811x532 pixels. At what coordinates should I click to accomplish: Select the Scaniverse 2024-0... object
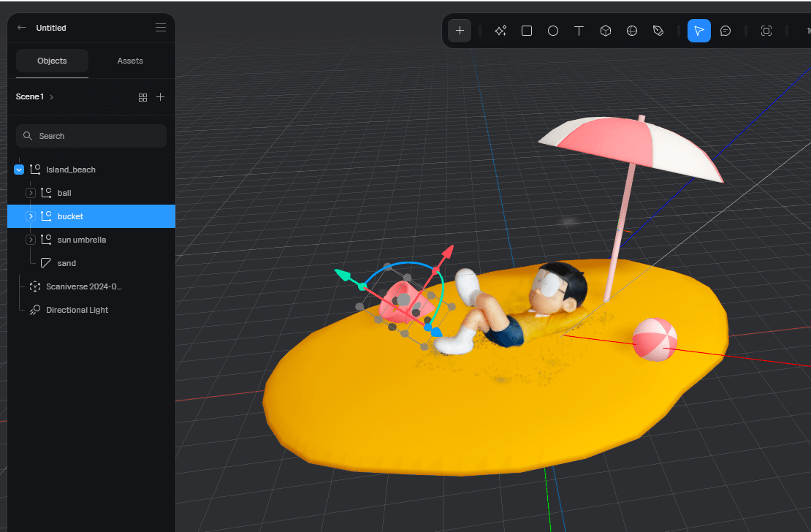[91, 286]
